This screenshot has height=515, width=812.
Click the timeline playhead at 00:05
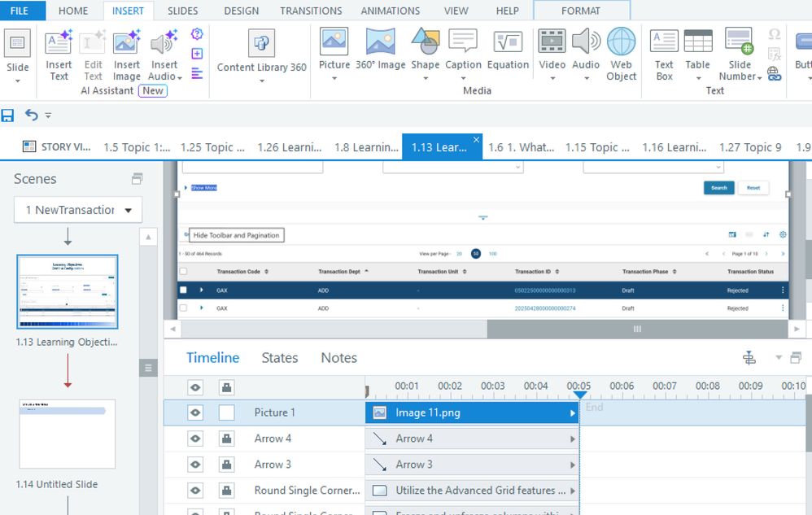(x=579, y=395)
